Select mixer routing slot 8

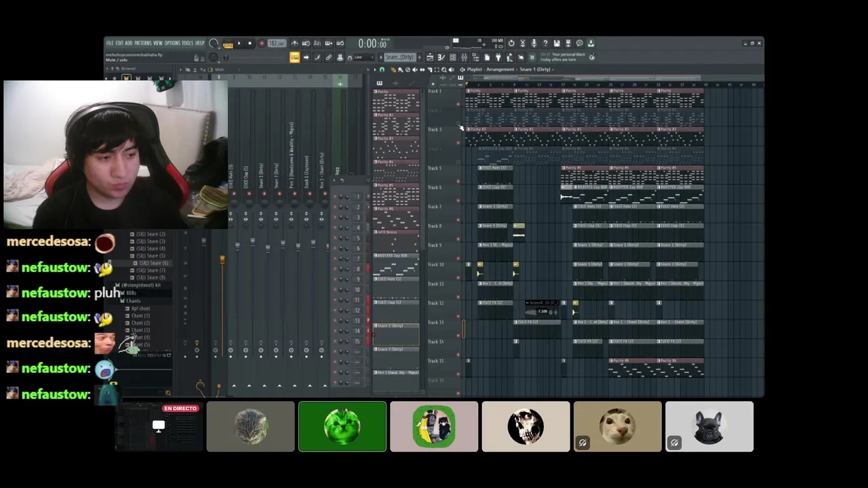[357, 268]
